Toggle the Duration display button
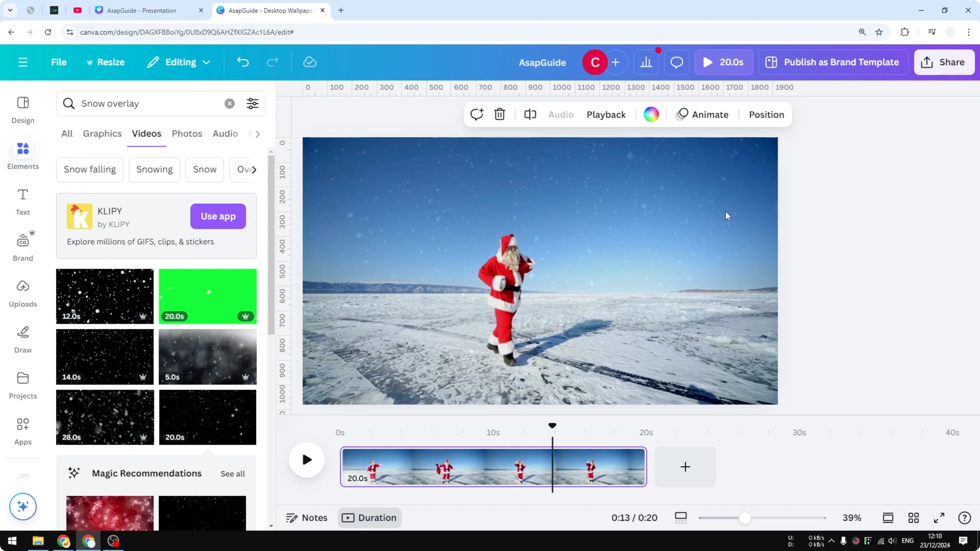The height and width of the screenshot is (551, 980). click(x=369, y=517)
